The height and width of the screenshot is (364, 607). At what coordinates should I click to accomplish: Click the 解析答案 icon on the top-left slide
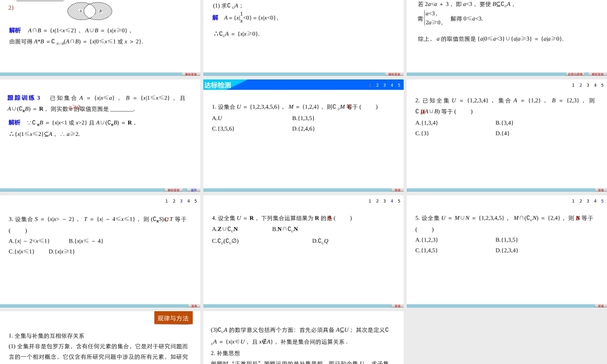[190, 73]
